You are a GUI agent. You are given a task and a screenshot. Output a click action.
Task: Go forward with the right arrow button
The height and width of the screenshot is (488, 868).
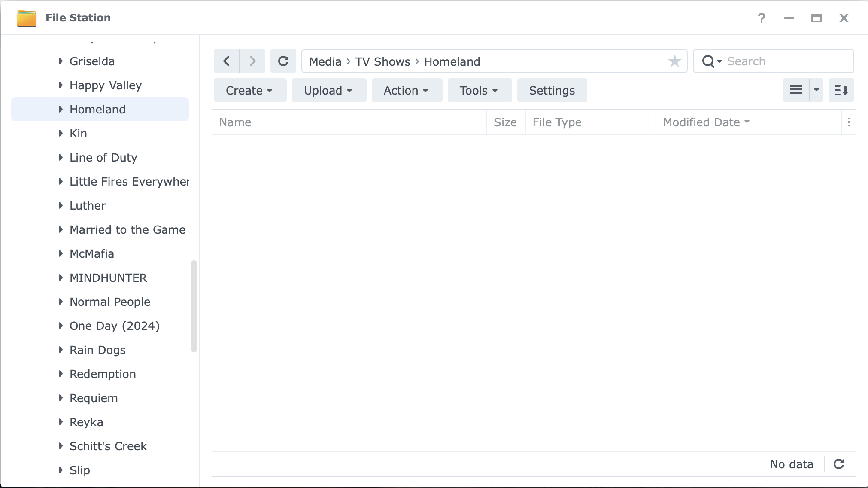point(252,61)
